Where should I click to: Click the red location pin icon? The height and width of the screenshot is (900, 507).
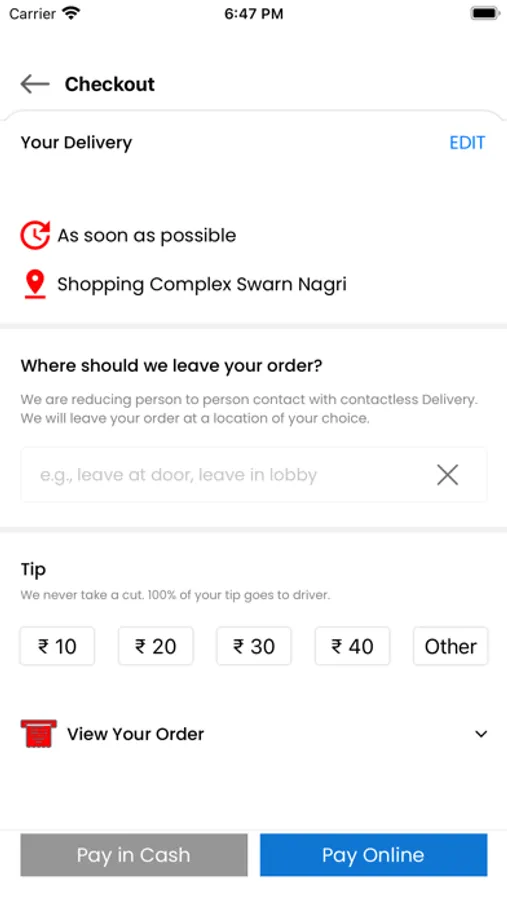point(35,285)
